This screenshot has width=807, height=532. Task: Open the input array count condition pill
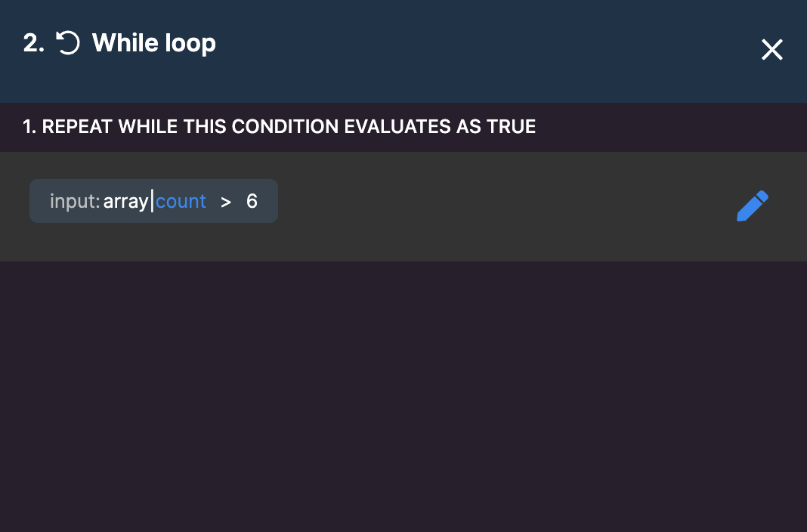click(154, 201)
